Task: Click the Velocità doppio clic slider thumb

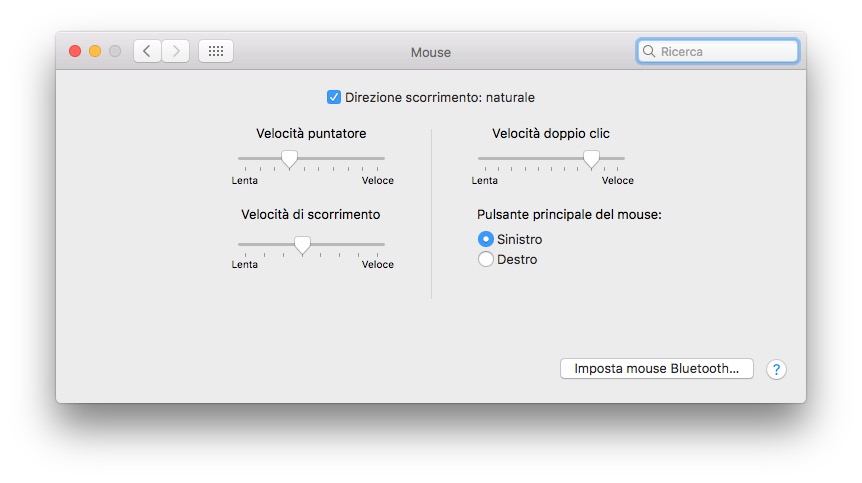Action: [x=591, y=158]
